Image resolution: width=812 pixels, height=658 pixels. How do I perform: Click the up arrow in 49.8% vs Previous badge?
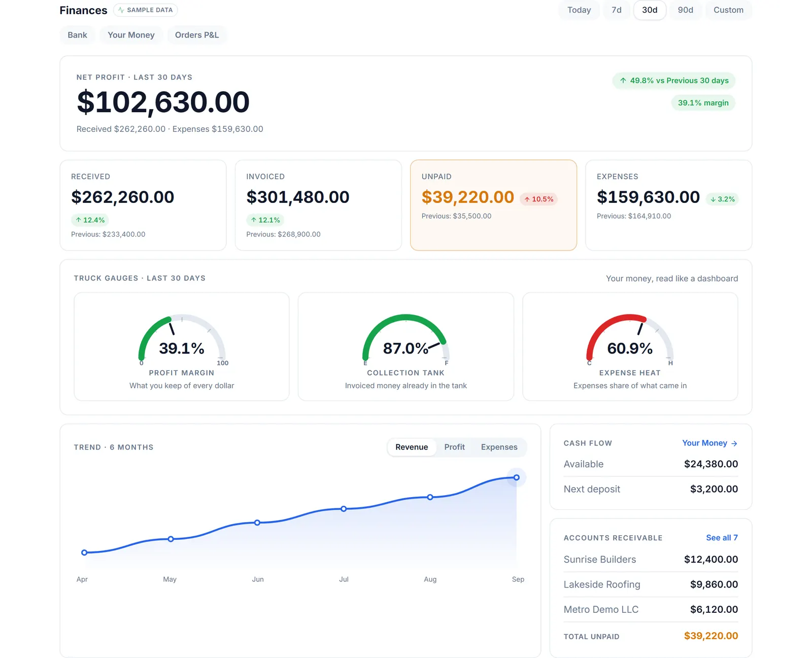(x=623, y=81)
